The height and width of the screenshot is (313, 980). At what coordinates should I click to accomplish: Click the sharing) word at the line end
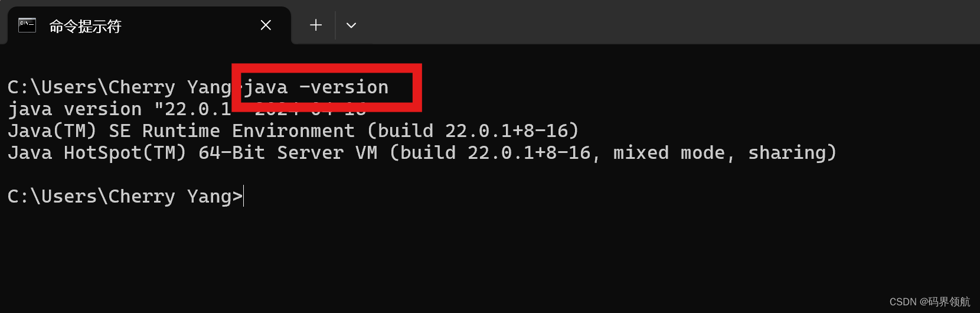tap(792, 154)
